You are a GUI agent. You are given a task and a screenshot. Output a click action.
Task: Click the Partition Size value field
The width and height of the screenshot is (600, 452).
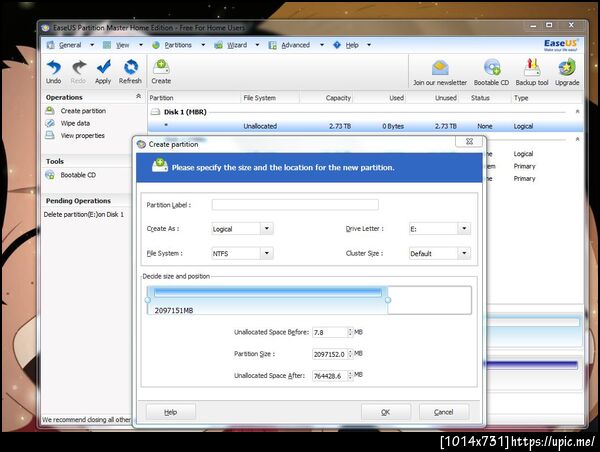330,354
